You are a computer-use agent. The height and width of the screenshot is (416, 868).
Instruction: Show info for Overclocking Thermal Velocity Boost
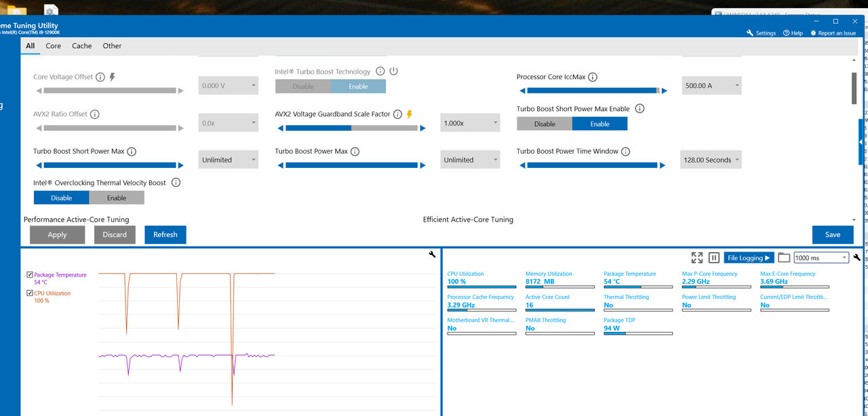coord(176,183)
